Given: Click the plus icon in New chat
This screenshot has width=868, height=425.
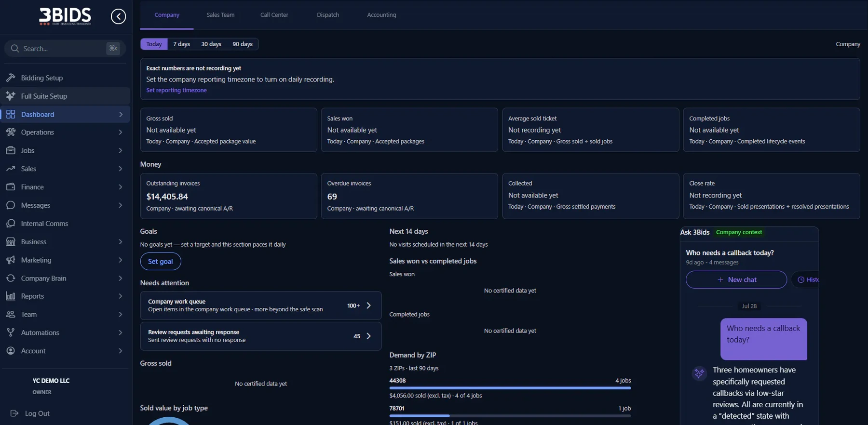Looking at the screenshot, I should tap(720, 280).
